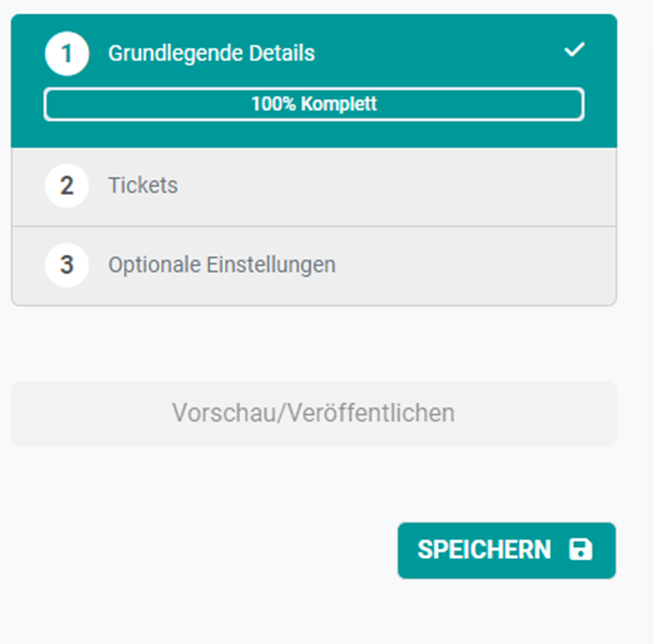Click the '100% Komplett' text
Image resolution: width=653 pixels, height=644 pixels.
(x=314, y=104)
